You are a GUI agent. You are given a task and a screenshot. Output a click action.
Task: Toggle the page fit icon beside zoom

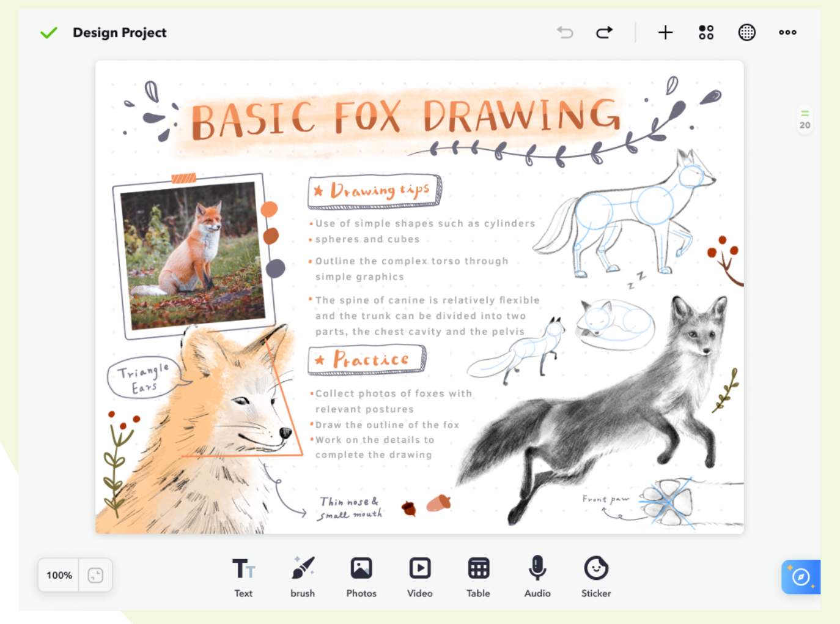click(95, 575)
